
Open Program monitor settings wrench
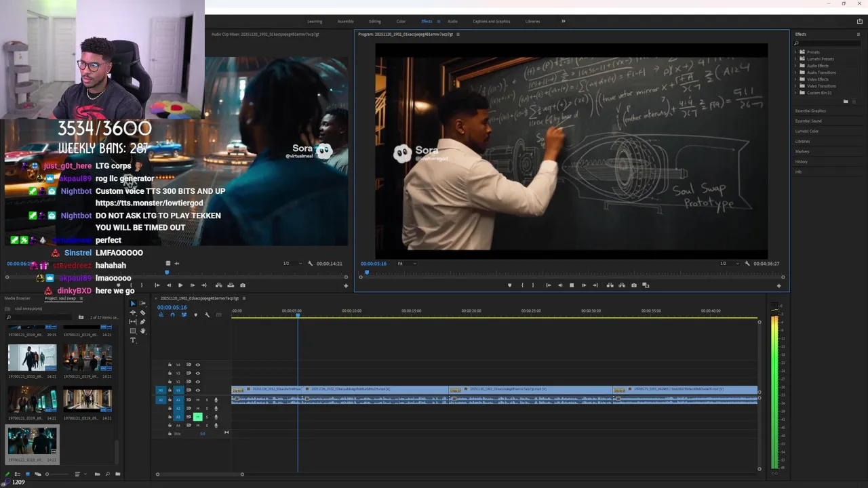pyautogui.click(x=747, y=263)
